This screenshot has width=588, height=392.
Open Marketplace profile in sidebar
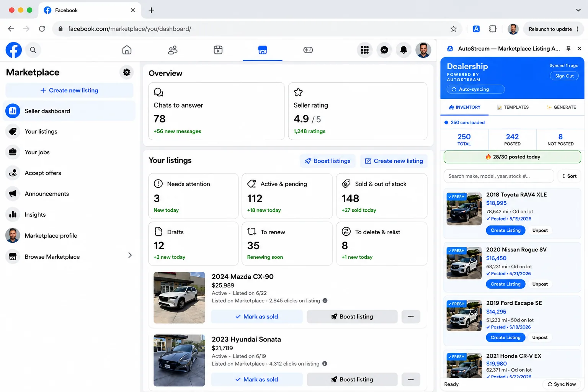pos(69,235)
